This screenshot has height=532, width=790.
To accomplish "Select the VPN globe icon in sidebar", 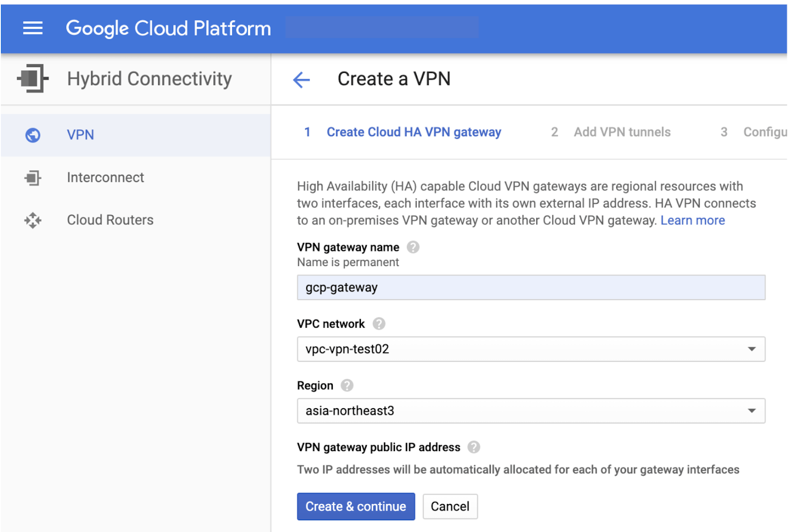I will [31, 135].
